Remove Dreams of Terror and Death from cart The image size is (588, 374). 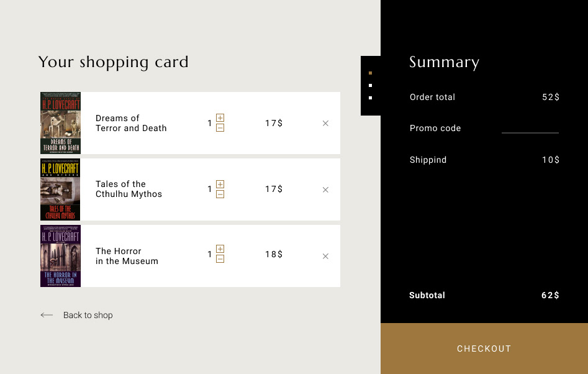tap(325, 124)
